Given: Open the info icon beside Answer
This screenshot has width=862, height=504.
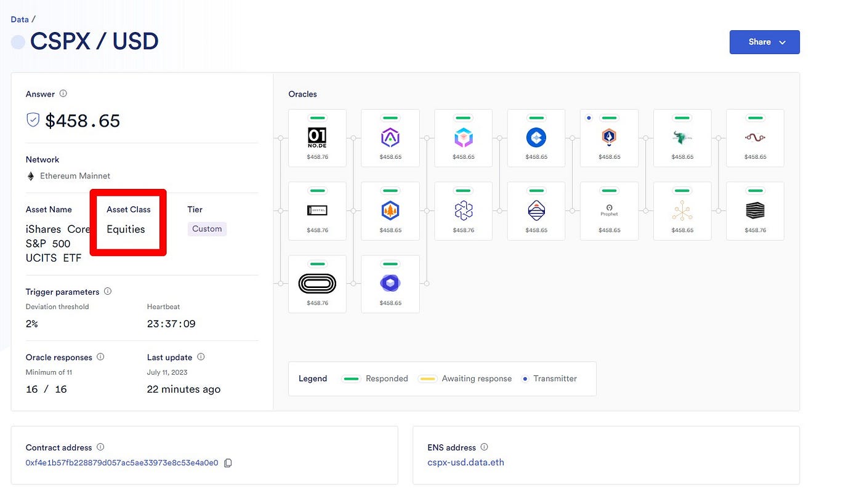Looking at the screenshot, I should coord(63,94).
